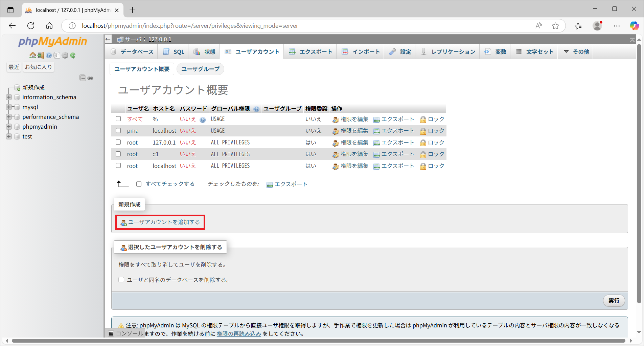Screen dimensions: 644x346
Task: Click lock icon for root localhost
Action: 423,166
